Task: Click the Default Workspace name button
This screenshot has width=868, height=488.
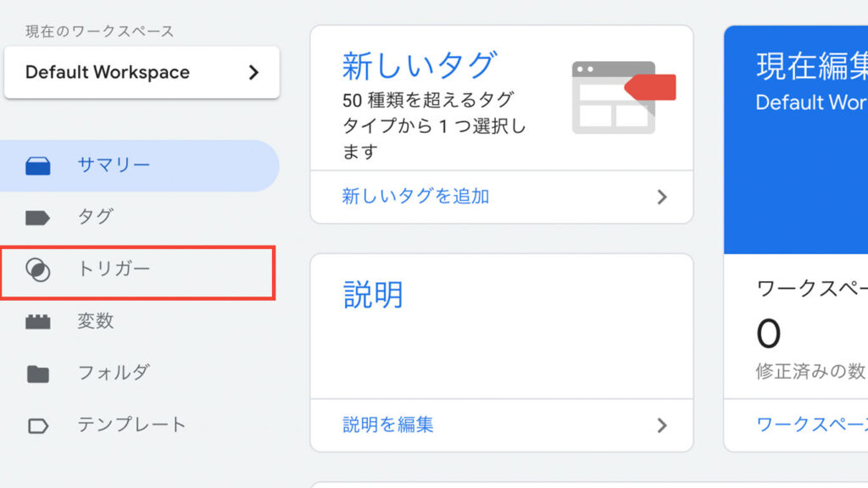Action: pos(108,73)
